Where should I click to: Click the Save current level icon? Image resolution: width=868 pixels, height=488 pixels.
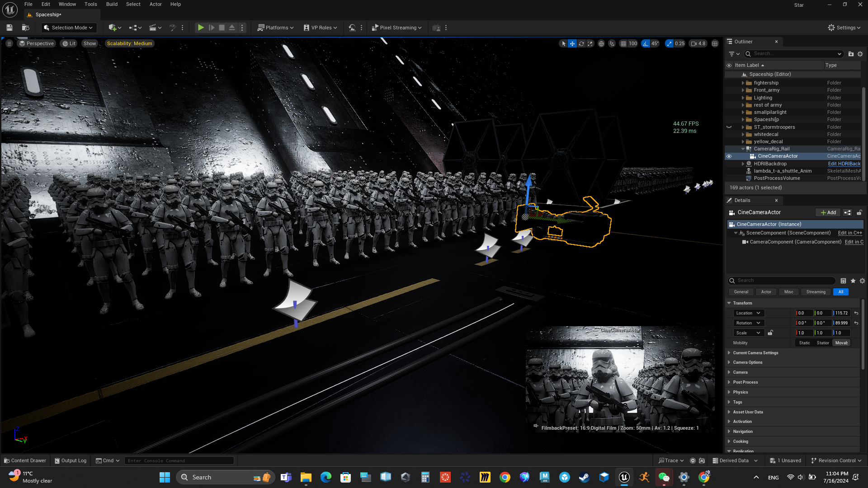coord(9,28)
